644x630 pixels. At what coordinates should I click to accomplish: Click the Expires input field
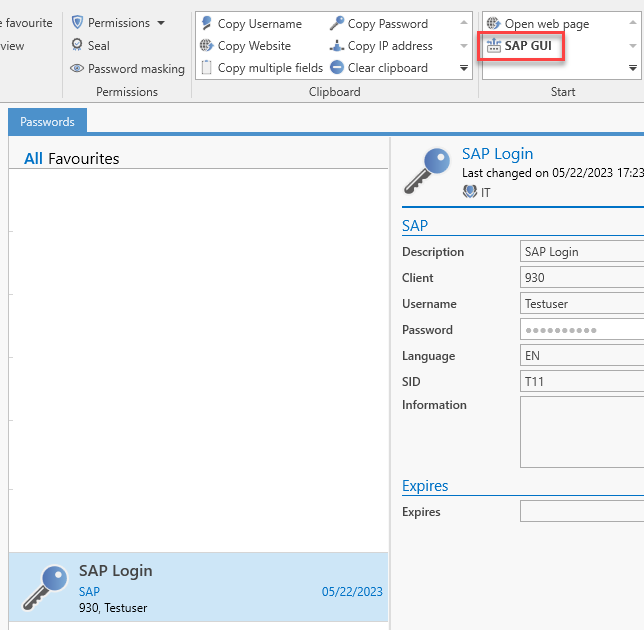click(582, 511)
